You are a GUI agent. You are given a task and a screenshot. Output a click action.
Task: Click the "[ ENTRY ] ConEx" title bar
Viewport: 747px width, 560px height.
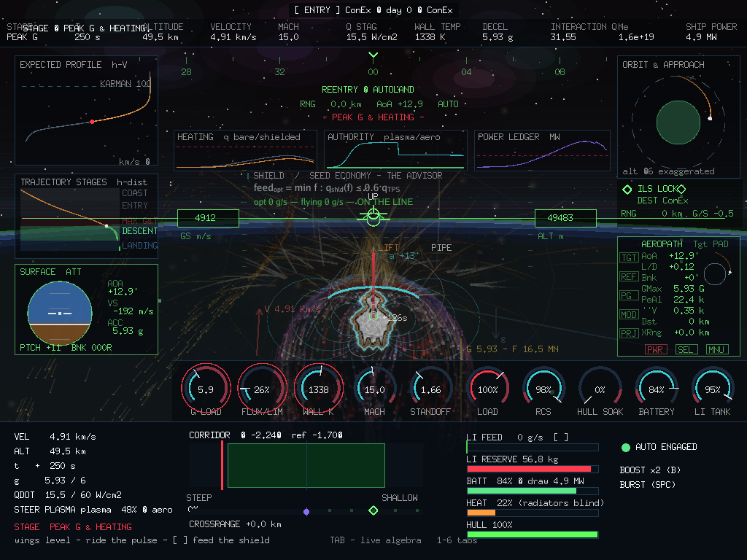pos(373,10)
